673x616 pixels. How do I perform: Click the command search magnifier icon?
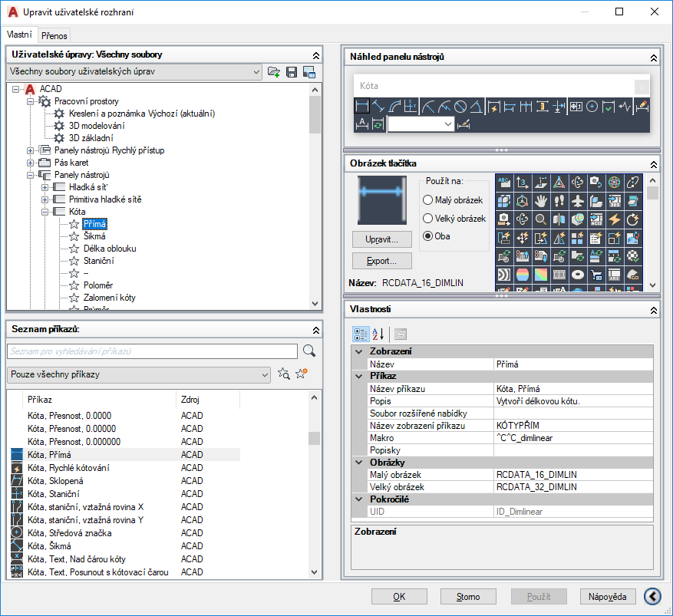309,351
